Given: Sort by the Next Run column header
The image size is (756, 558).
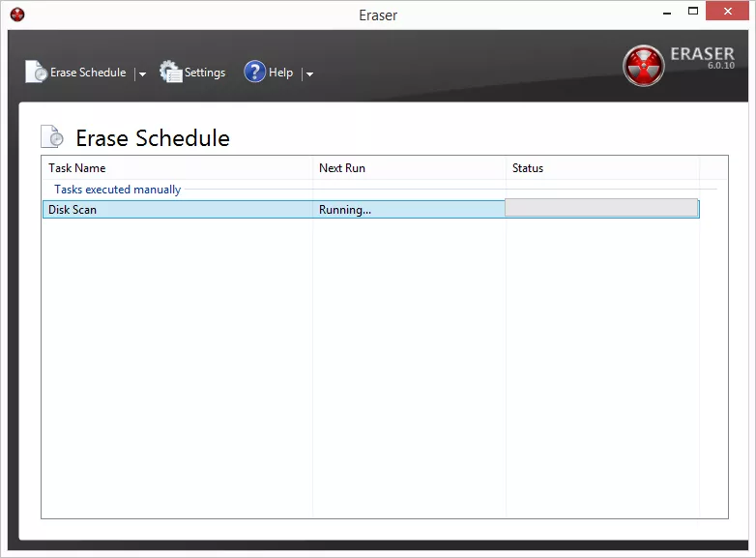Looking at the screenshot, I should point(342,168).
